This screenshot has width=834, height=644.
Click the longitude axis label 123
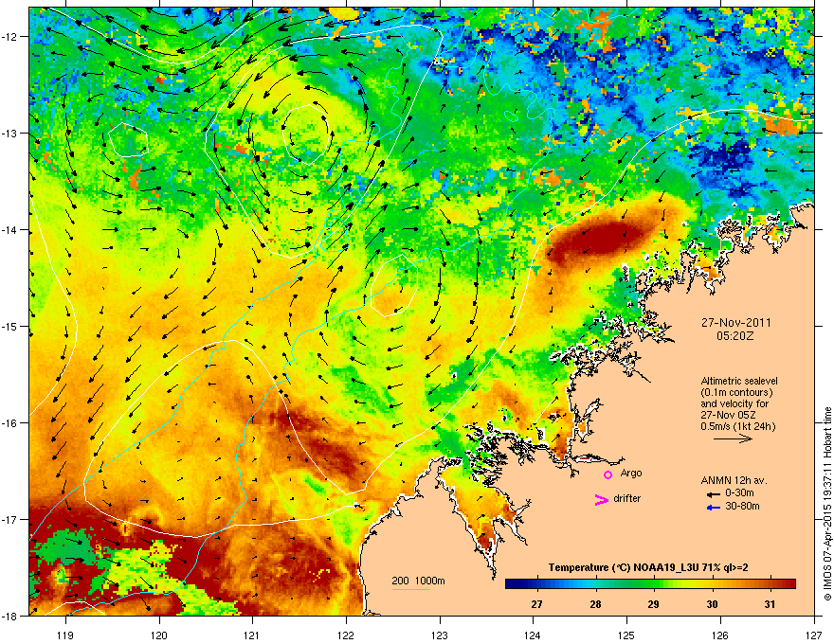[x=440, y=635]
